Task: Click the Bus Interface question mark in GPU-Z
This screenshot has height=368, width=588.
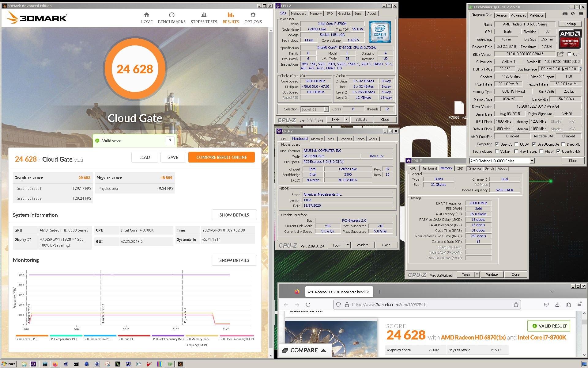Action: point(581,69)
